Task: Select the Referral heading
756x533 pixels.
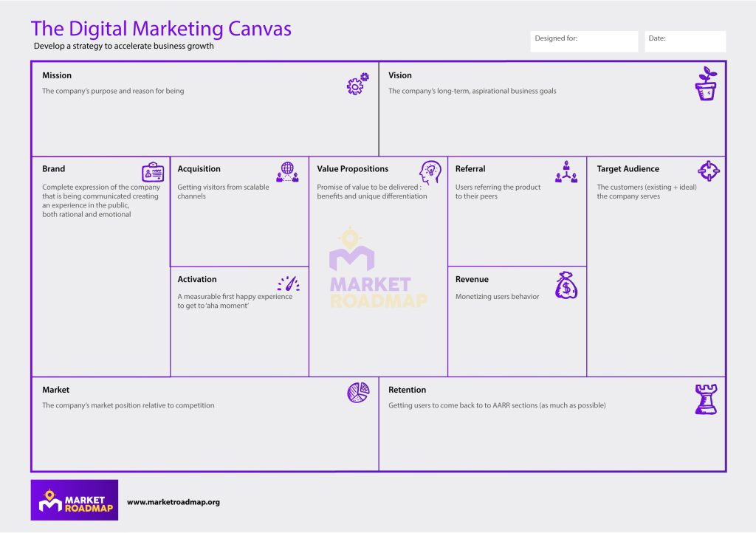Action: pyautogui.click(x=470, y=168)
